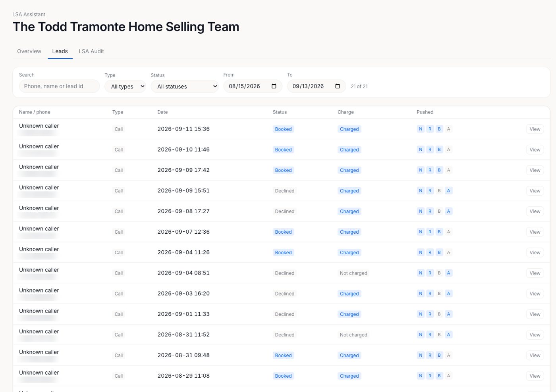
Task: Click A badge in 2026-09-09 17:42 row
Action: [448, 170]
